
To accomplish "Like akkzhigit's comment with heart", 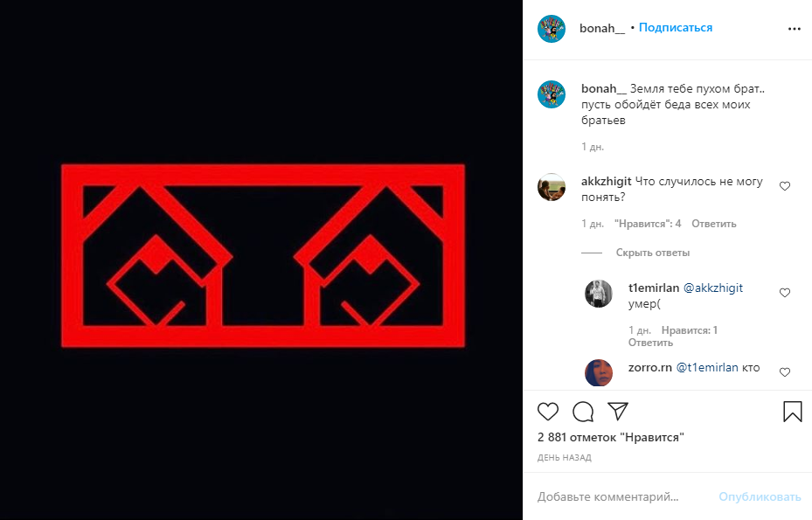I will pyautogui.click(x=785, y=186).
